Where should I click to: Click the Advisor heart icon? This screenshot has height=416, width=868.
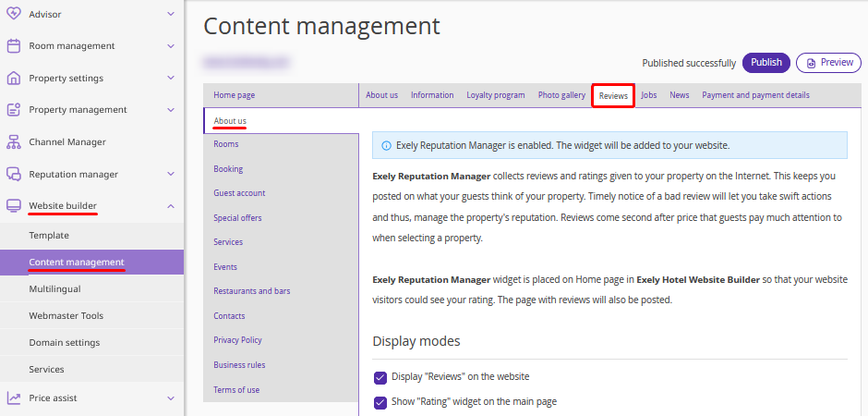point(14,14)
